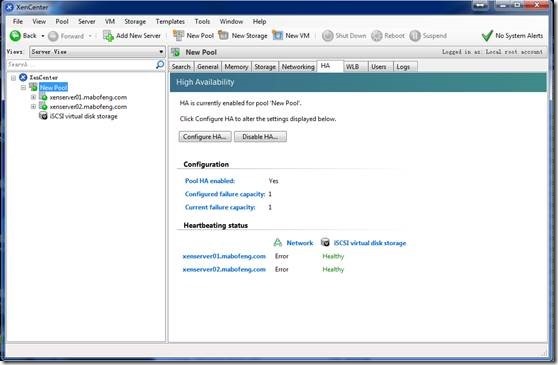
Task: Switch to the Memory tab
Action: [x=236, y=67]
